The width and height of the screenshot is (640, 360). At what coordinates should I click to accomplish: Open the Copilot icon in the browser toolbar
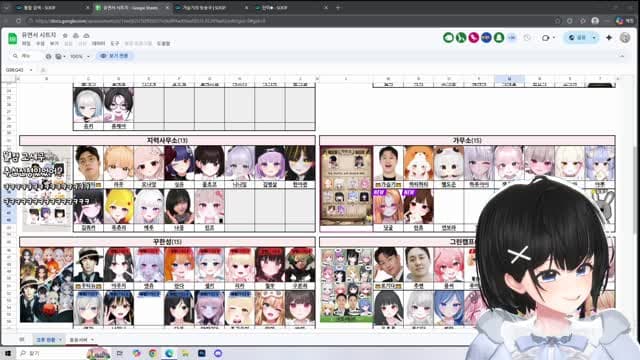(x=619, y=21)
